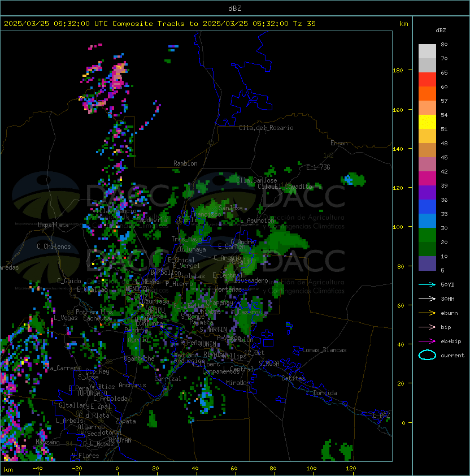
Task: Click the Ramblon label near top center
Action: pyautogui.click(x=185, y=163)
